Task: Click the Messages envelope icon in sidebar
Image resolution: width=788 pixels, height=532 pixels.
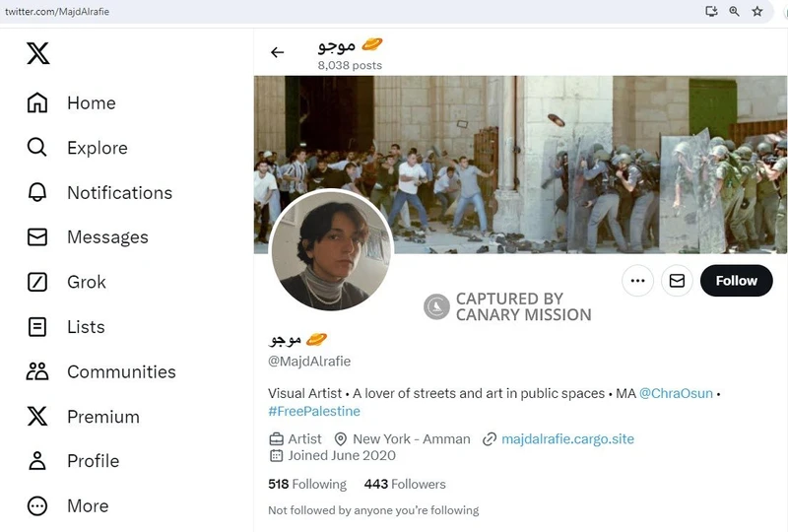Action: tap(37, 236)
